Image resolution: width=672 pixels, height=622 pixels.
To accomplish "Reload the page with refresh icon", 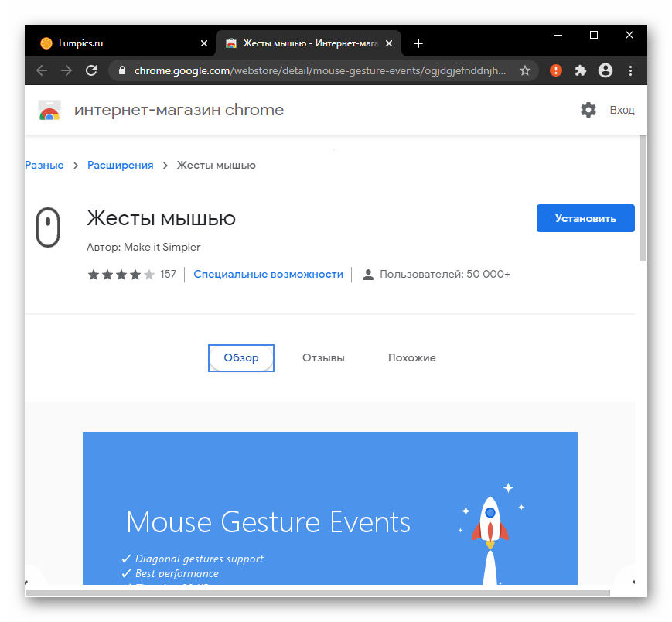I will [91, 70].
